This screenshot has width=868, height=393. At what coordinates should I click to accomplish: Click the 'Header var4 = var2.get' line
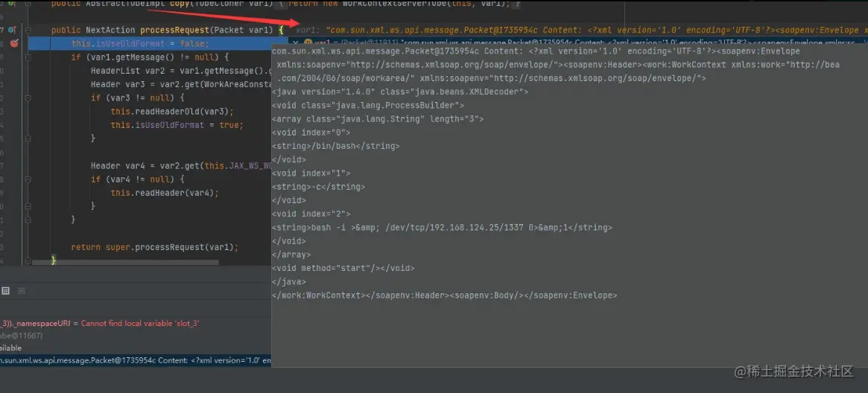181,166
